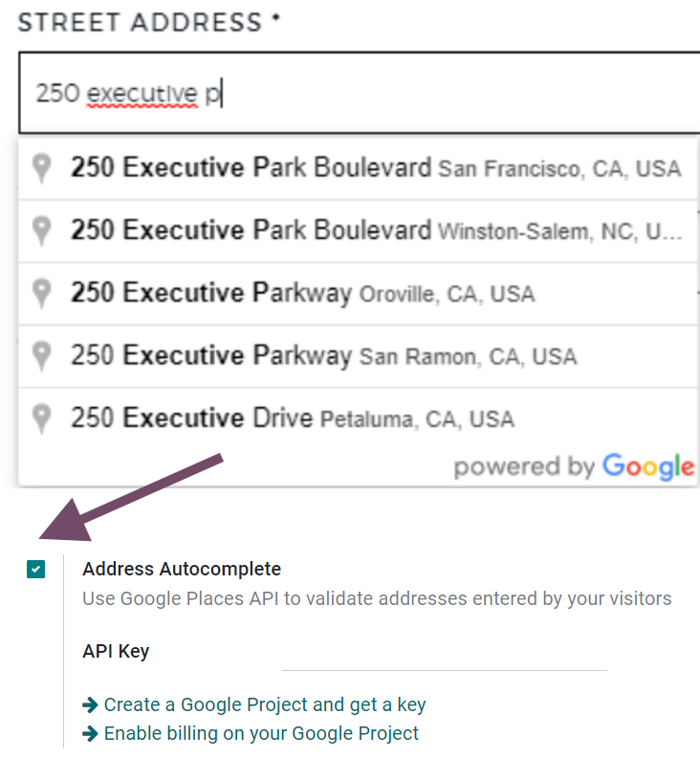Select 250 Executive Parkway San Ramon
700x779 pixels.
(x=323, y=357)
